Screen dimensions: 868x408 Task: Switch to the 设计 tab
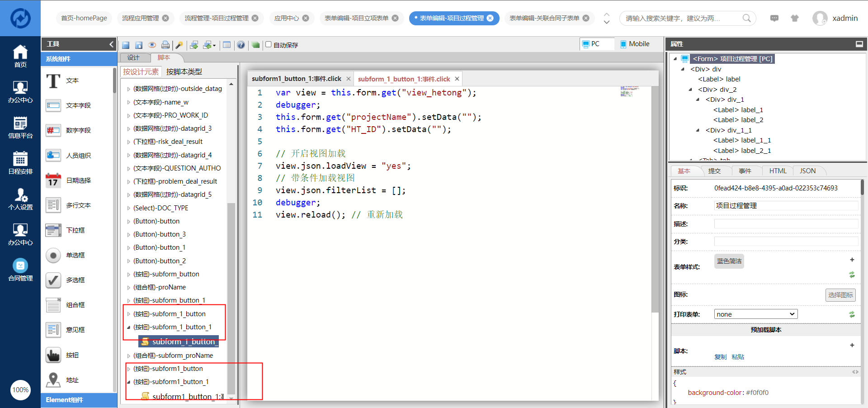tap(133, 57)
